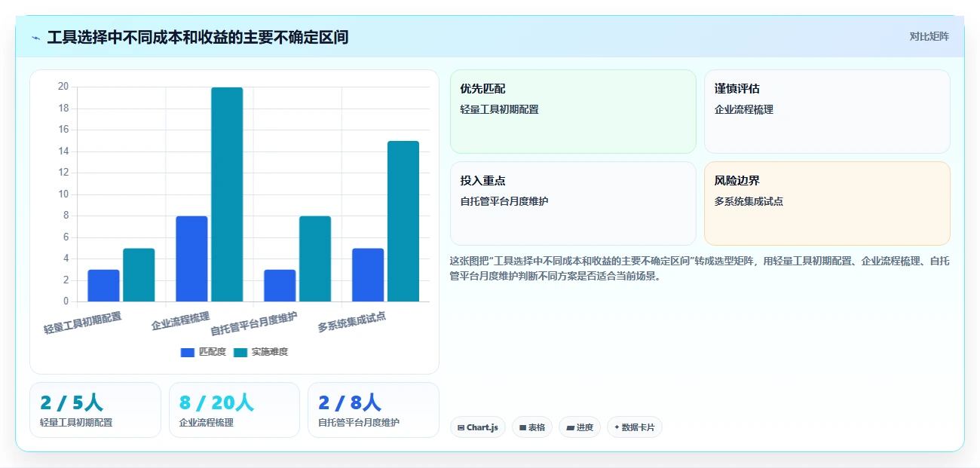Click the teal 实施难度 bar for 自托管平台月度维护

point(315,258)
